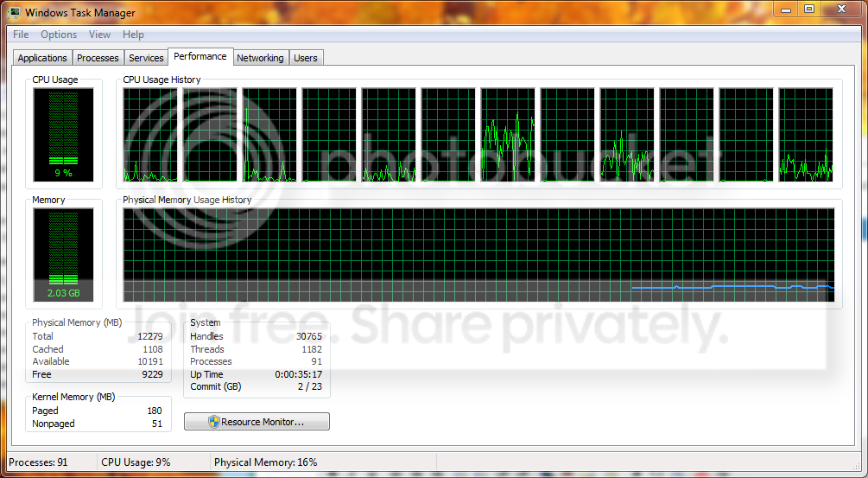Open the Help menu
Viewport: 868px width, 478px height.
coord(133,35)
